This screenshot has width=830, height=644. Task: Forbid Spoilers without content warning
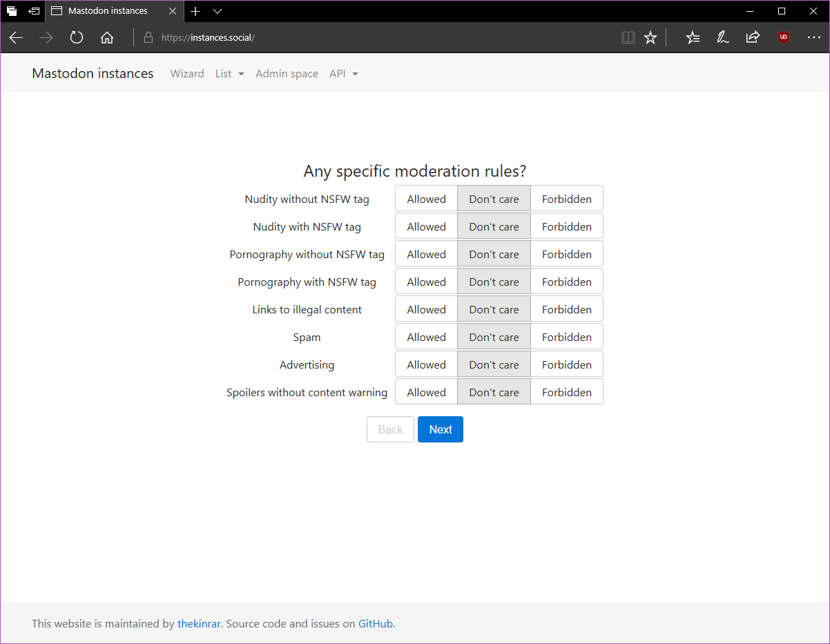click(x=567, y=392)
